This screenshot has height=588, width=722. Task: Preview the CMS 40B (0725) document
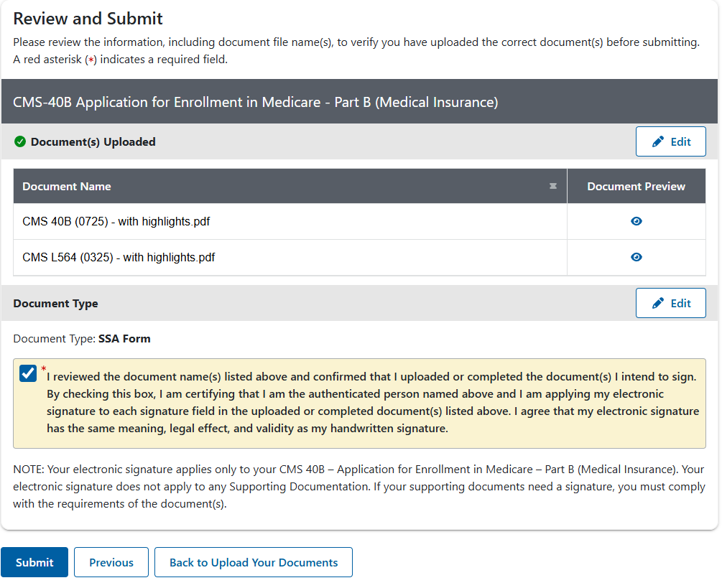636,222
